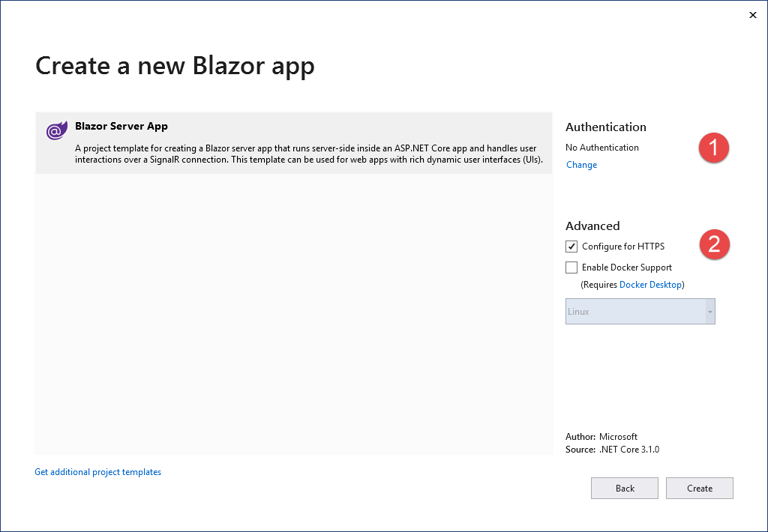Select the Blazor Server App template title
Image resolution: width=768 pixels, height=532 pixels.
(121, 127)
